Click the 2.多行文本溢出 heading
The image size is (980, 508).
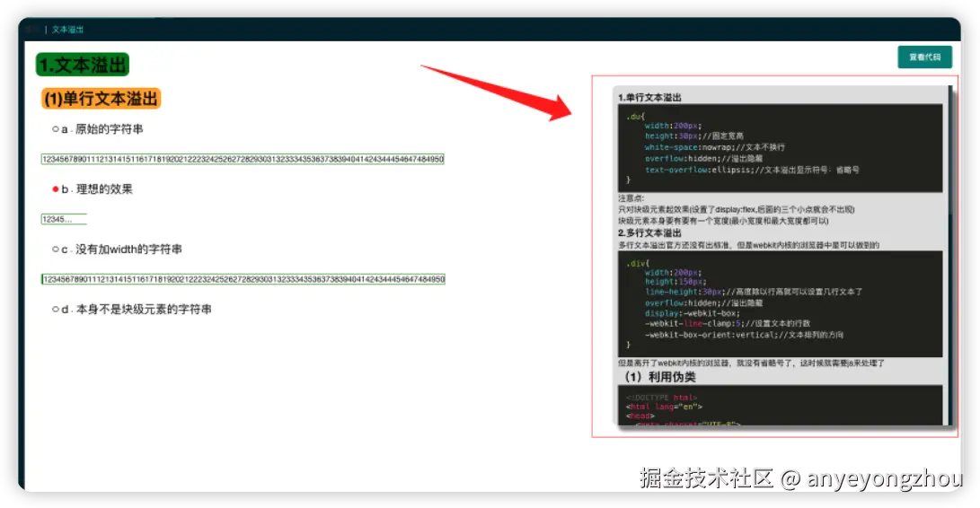(649, 233)
